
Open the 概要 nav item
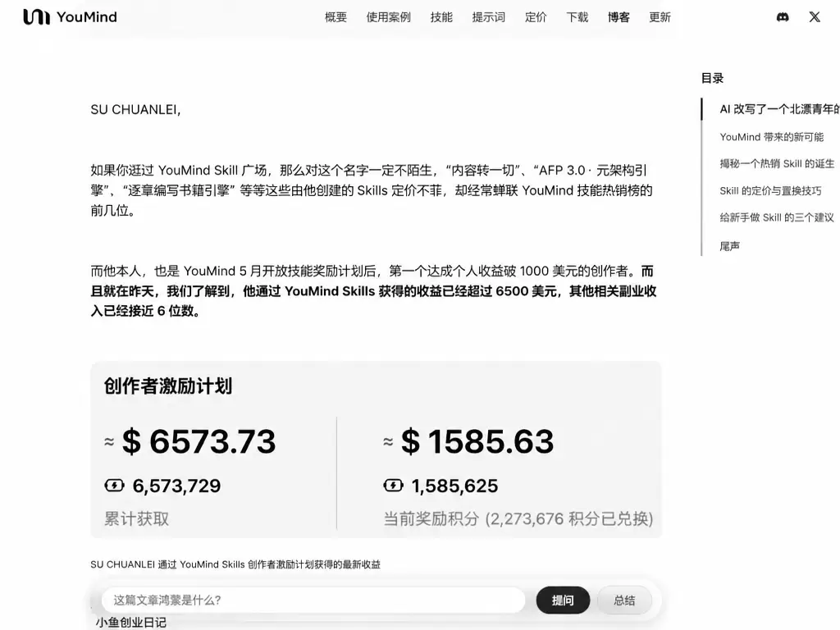pos(336,17)
